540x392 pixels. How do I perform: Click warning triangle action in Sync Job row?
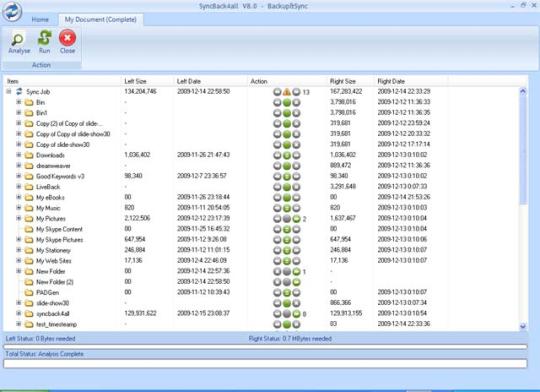287,92
